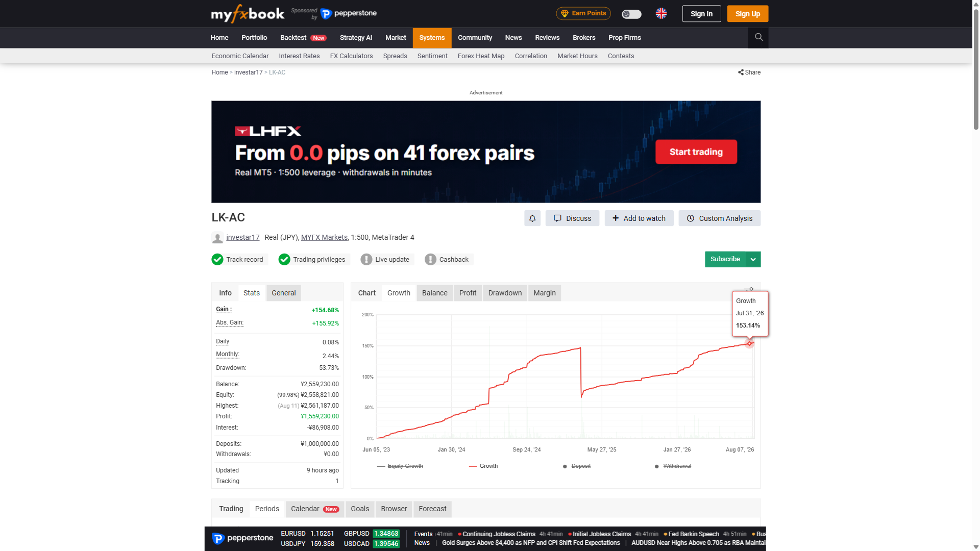Screen dimensions: 980x551
Task: Open the Goals trading tab
Action: point(360,509)
